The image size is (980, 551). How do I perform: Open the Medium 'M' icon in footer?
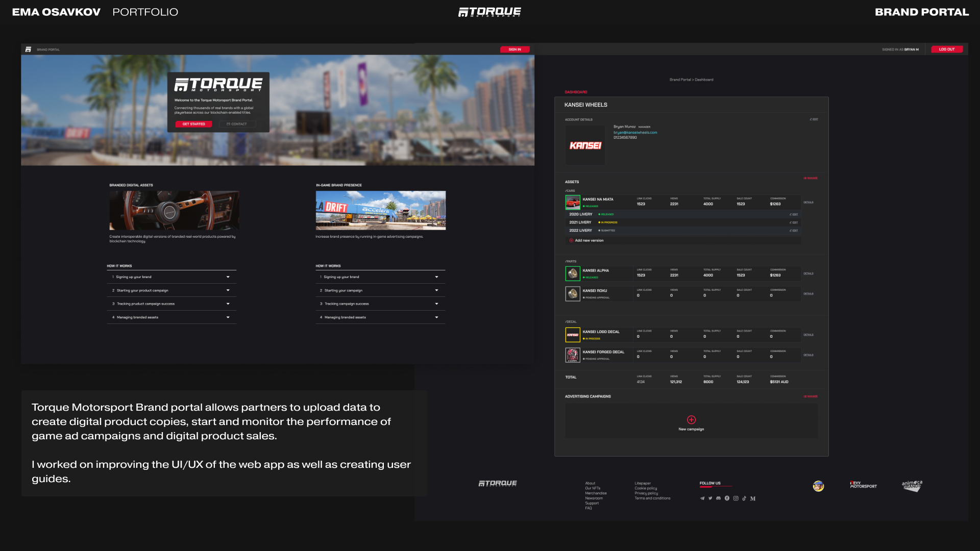coord(753,498)
